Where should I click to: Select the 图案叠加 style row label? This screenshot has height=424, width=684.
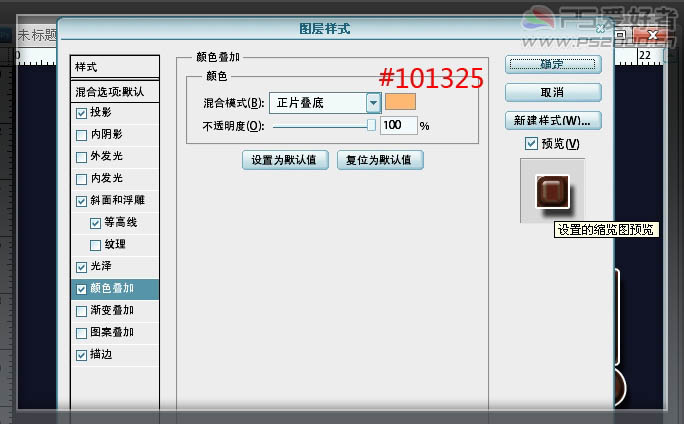[112, 332]
